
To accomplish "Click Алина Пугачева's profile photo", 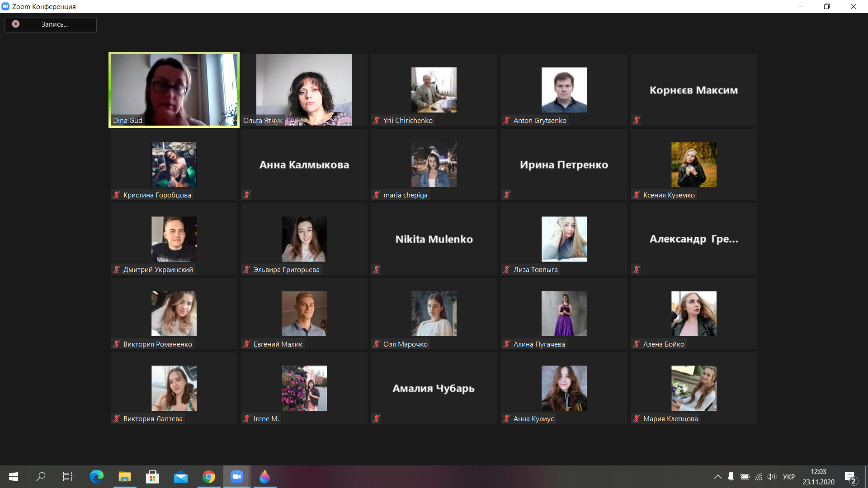I will pyautogui.click(x=564, y=314).
